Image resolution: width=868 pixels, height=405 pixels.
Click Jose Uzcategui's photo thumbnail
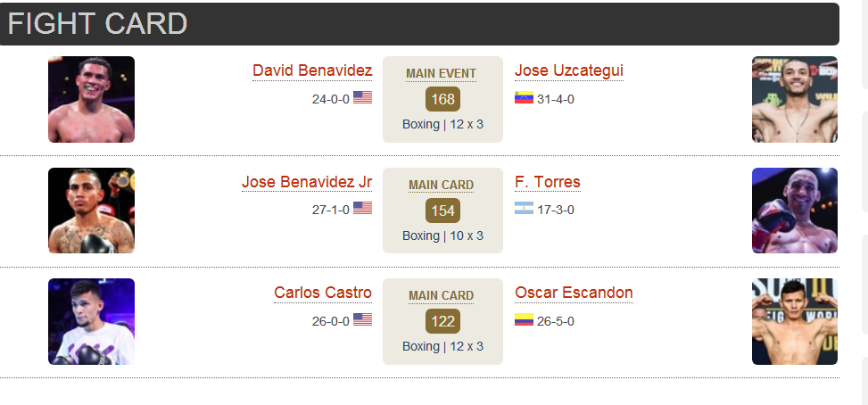(x=794, y=100)
